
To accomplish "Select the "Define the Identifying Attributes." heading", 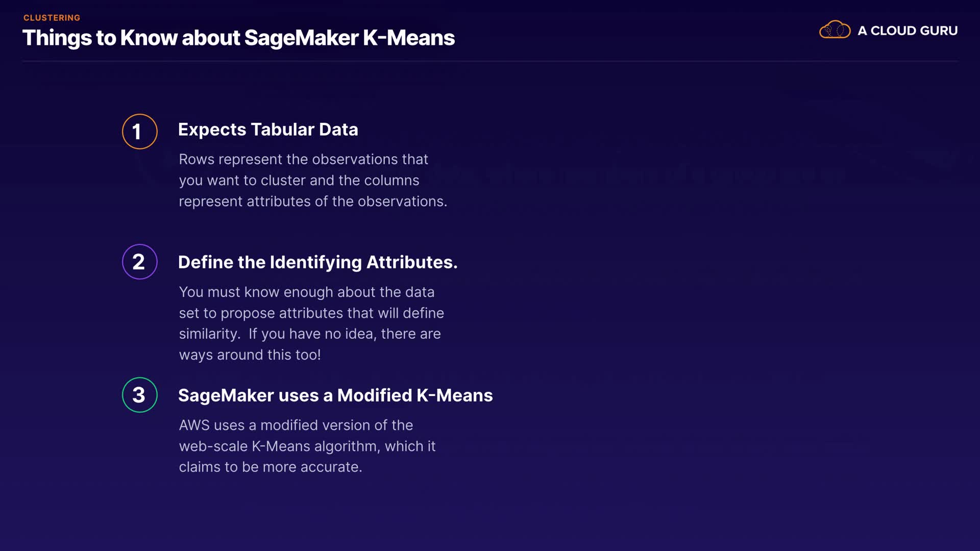I will click(317, 262).
